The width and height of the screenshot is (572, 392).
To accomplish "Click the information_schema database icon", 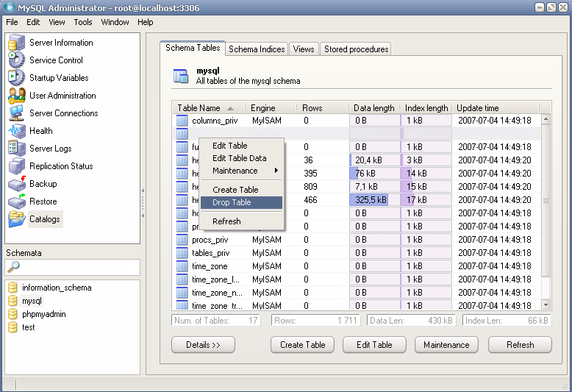I will click(x=12, y=288).
